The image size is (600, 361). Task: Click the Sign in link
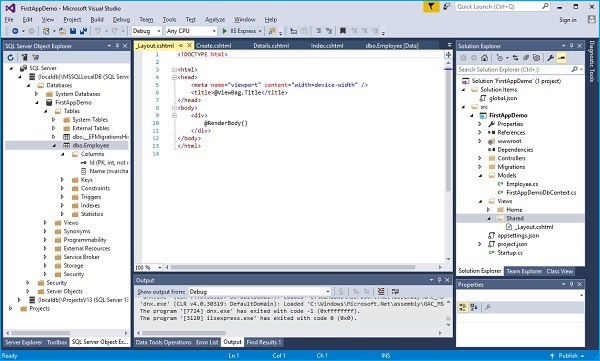567,20
